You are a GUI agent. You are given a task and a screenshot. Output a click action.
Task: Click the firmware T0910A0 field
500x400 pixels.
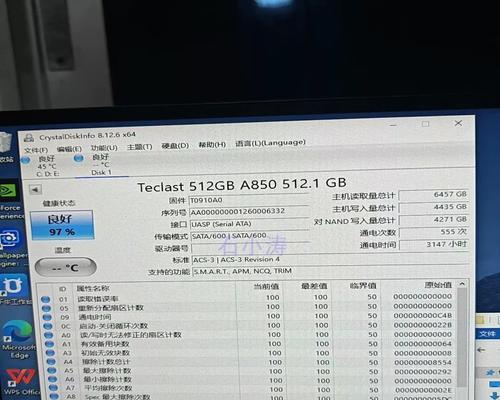pyautogui.click(x=249, y=200)
